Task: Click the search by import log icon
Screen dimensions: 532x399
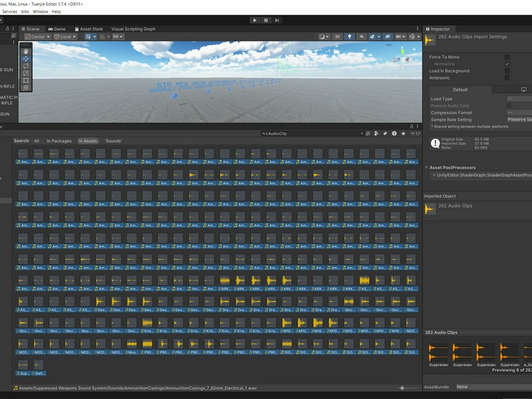Action: coord(394,134)
